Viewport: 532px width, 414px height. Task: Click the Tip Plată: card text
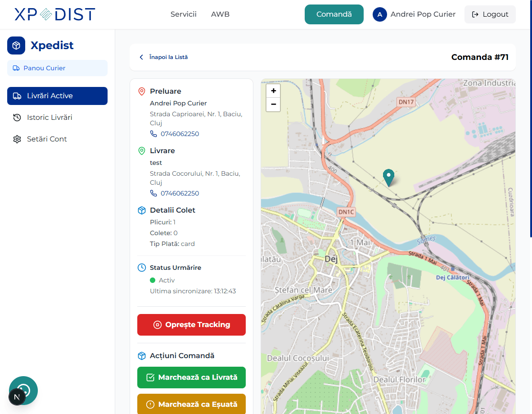(x=172, y=244)
